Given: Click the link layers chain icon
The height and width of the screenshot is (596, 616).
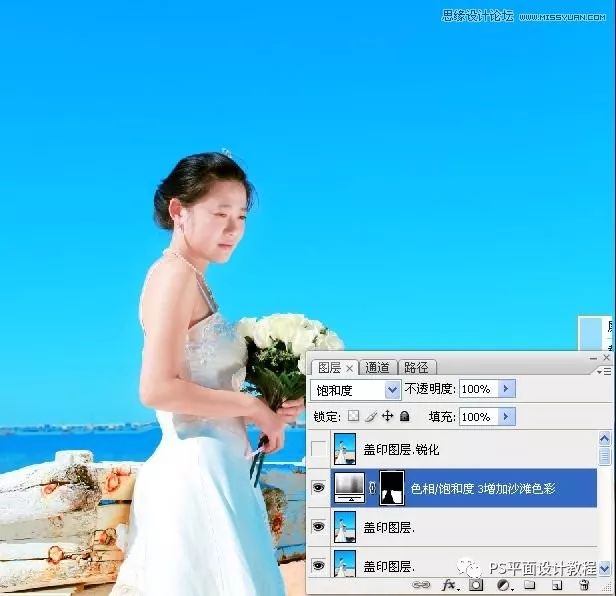Looking at the screenshot, I should click(x=421, y=585).
